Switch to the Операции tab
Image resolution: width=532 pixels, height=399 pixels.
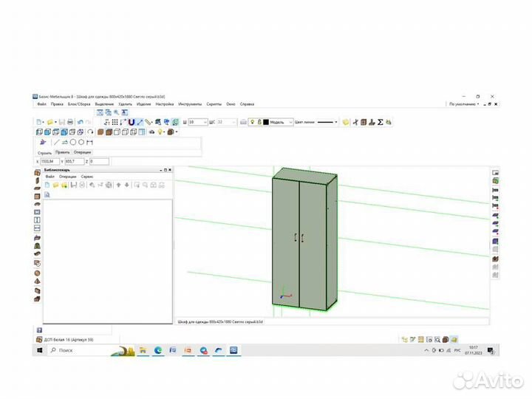(82, 152)
